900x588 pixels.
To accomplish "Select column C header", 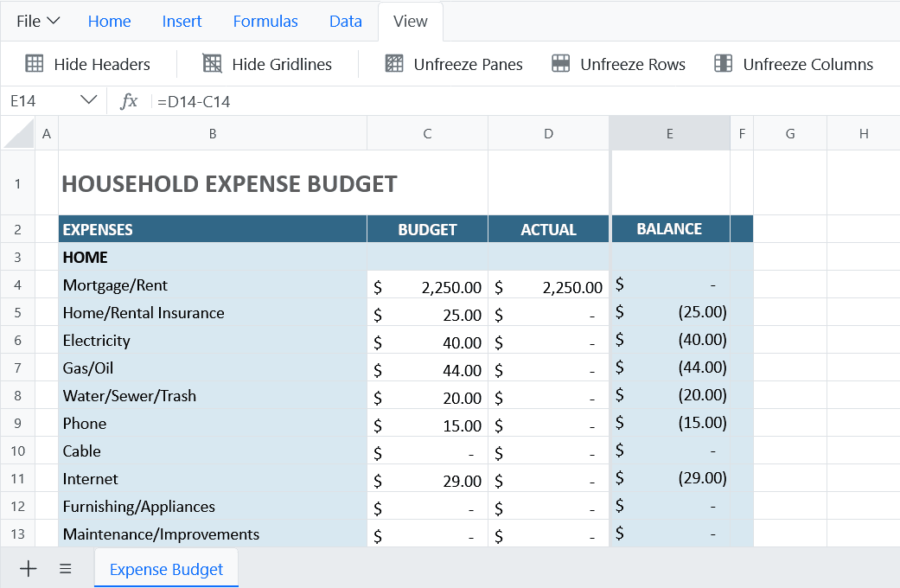I will 428,133.
